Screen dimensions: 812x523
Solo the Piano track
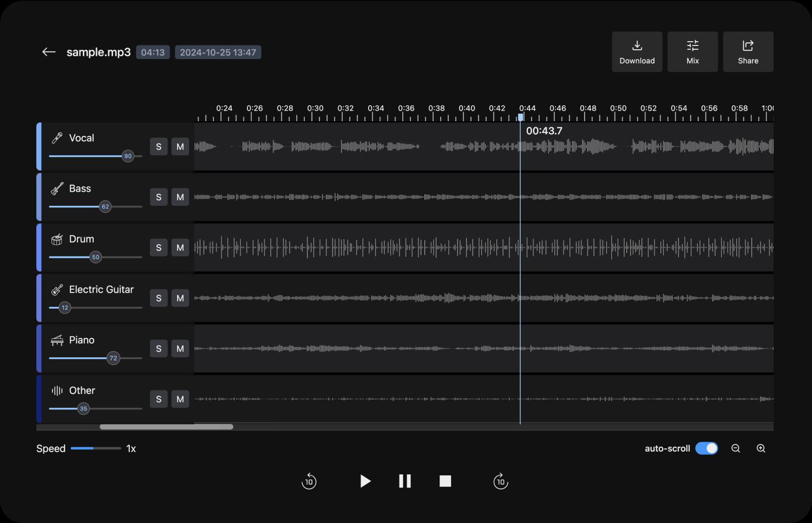click(159, 349)
